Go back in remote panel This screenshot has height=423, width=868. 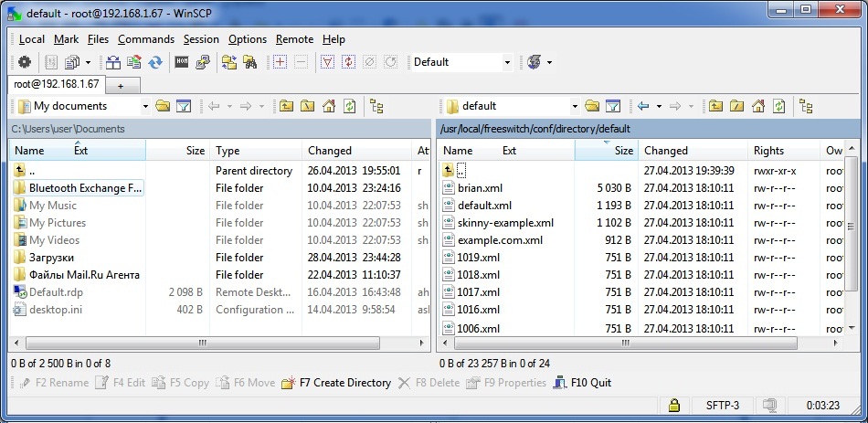point(642,106)
